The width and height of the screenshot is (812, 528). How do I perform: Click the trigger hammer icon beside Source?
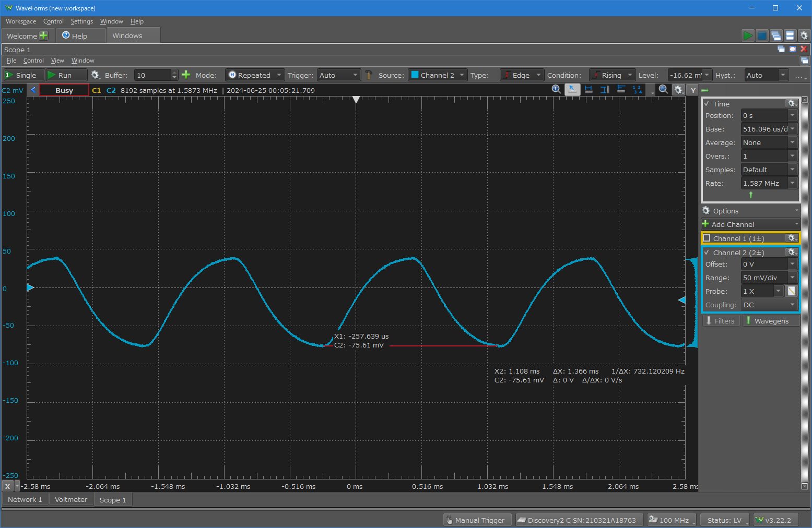(369, 75)
